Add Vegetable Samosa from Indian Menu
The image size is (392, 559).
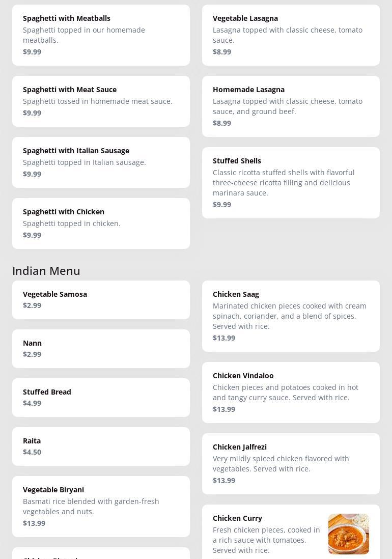101,300
